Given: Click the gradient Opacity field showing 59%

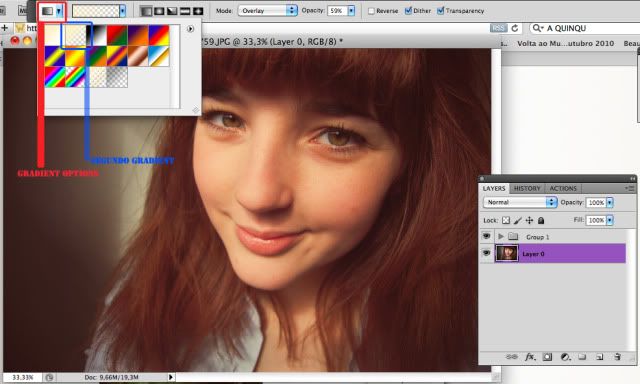Looking at the screenshot, I should (x=337, y=11).
